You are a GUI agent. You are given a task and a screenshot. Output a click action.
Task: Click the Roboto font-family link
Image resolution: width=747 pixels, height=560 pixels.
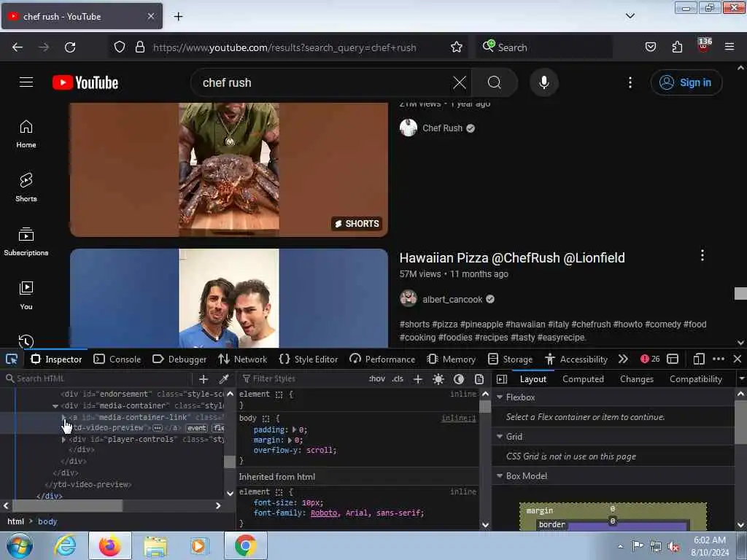tap(323, 513)
